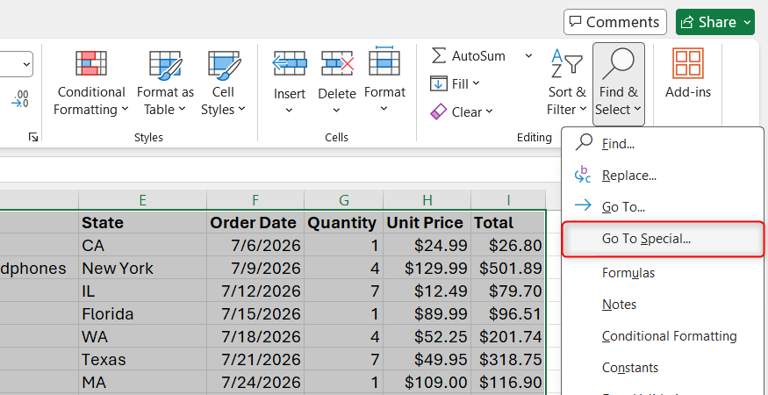Click the total cell $501.89
Screen dimensions: 768x395
508,268
